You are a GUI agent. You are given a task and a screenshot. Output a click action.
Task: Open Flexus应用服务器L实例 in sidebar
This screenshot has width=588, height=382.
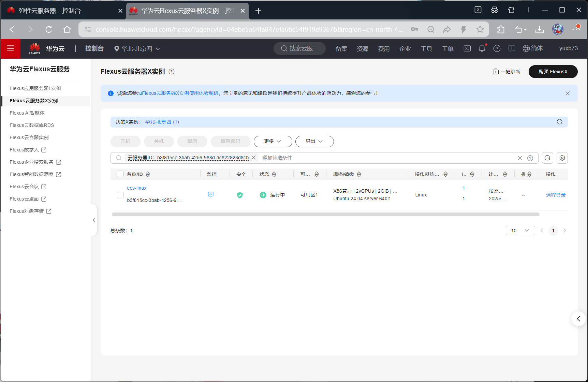pyautogui.click(x=35, y=88)
